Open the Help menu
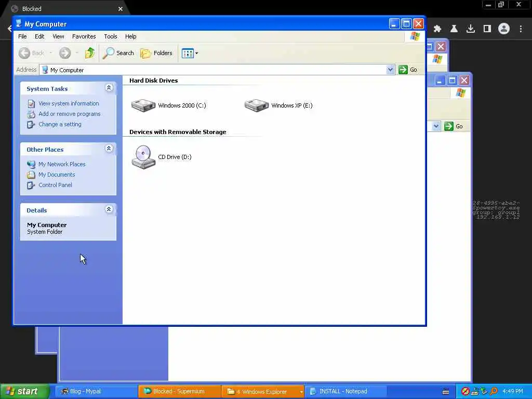Screen dimensions: 532x399 click(x=130, y=36)
